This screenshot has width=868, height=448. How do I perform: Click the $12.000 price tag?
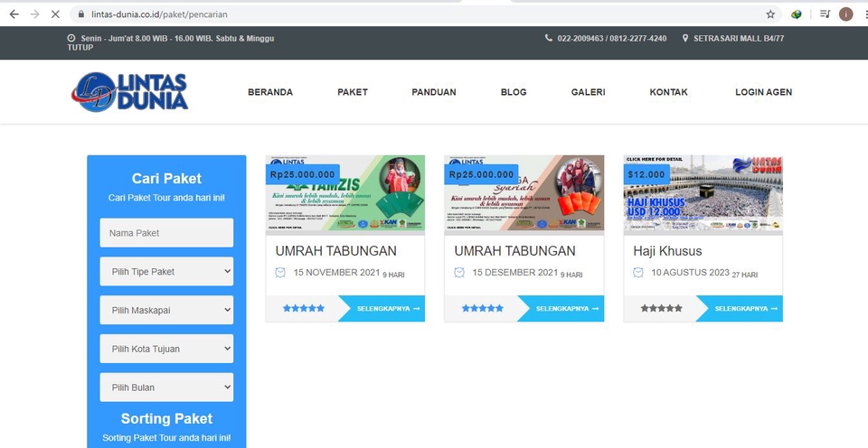(x=646, y=174)
